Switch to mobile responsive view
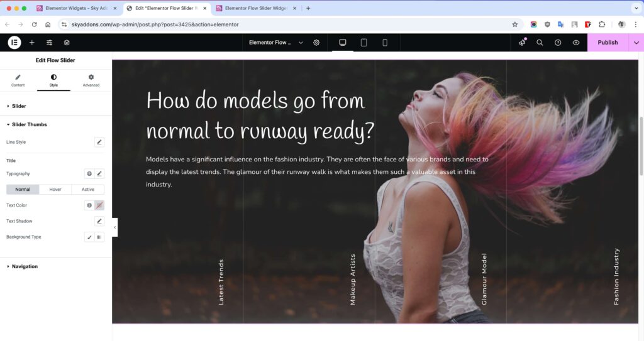The width and height of the screenshot is (644, 341). (385, 42)
